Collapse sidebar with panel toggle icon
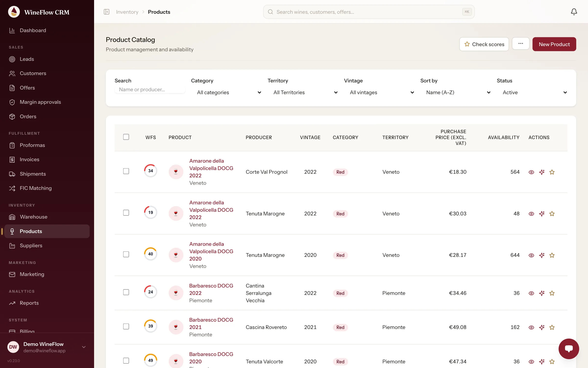This screenshot has height=368, width=588. [x=107, y=12]
